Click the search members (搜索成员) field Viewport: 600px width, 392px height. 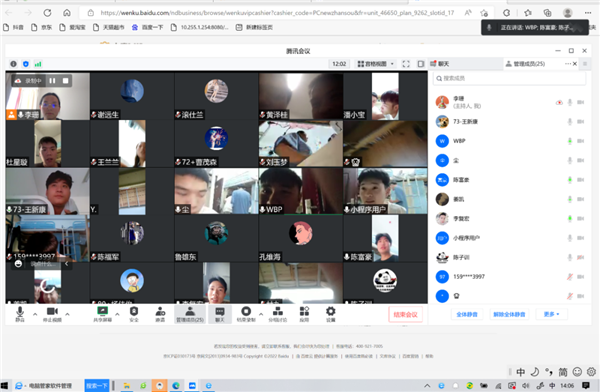pyautogui.click(x=509, y=78)
